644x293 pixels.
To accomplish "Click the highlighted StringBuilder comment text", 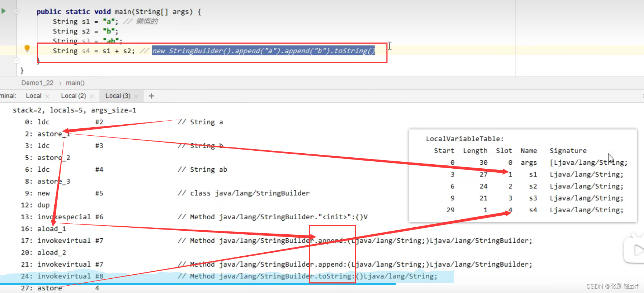I will (x=263, y=51).
